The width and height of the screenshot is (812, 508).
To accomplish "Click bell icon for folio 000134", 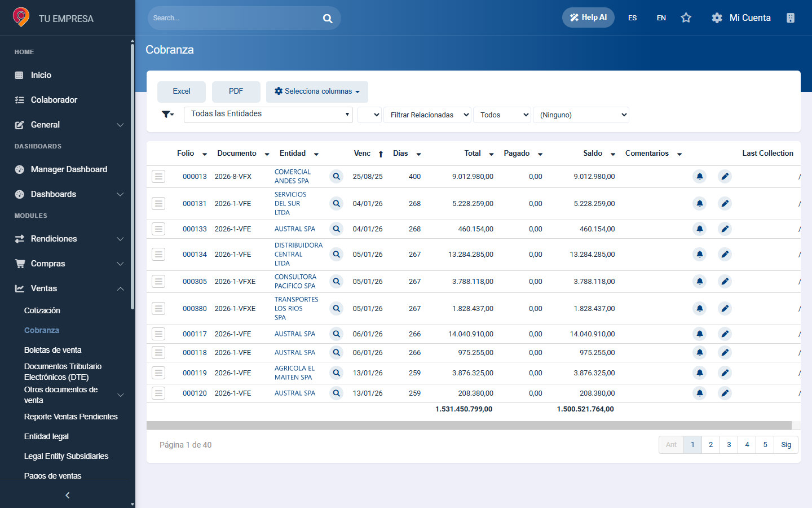I will [699, 255].
